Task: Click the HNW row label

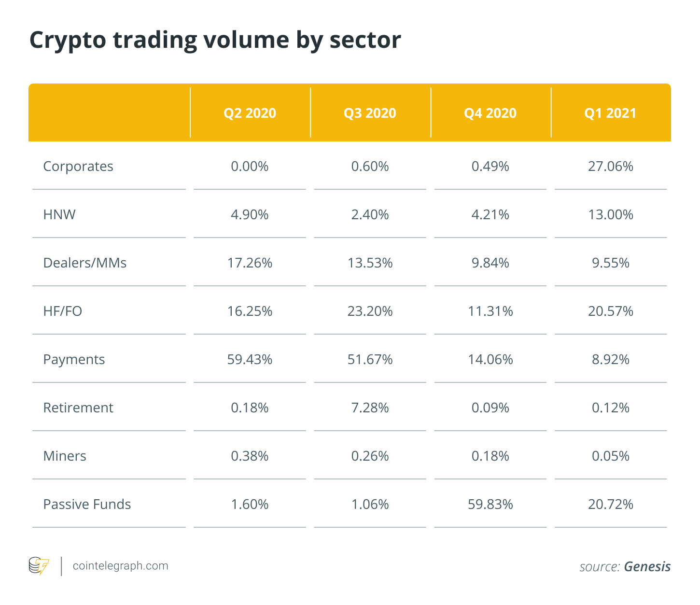Action: [59, 214]
